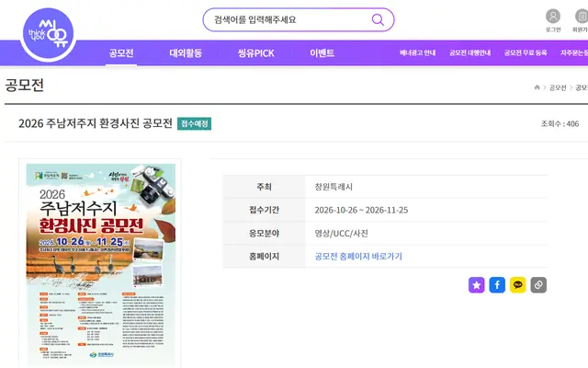The image size is (588, 368).
Task: Click the 주최 table header cell
Action: [264, 187]
